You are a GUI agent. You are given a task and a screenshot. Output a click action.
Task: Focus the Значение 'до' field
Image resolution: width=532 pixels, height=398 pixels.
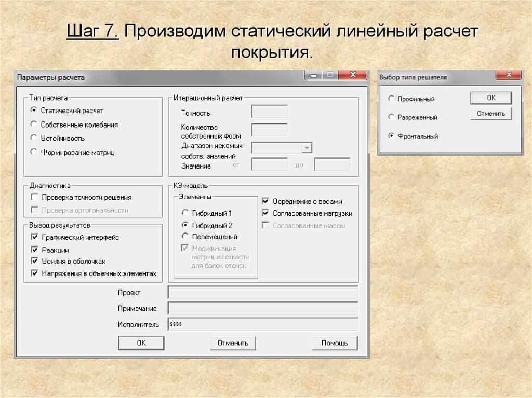(332, 164)
